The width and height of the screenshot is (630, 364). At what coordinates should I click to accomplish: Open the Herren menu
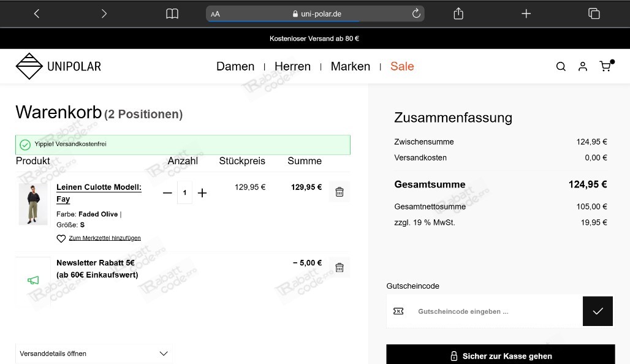pyautogui.click(x=292, y=66)
